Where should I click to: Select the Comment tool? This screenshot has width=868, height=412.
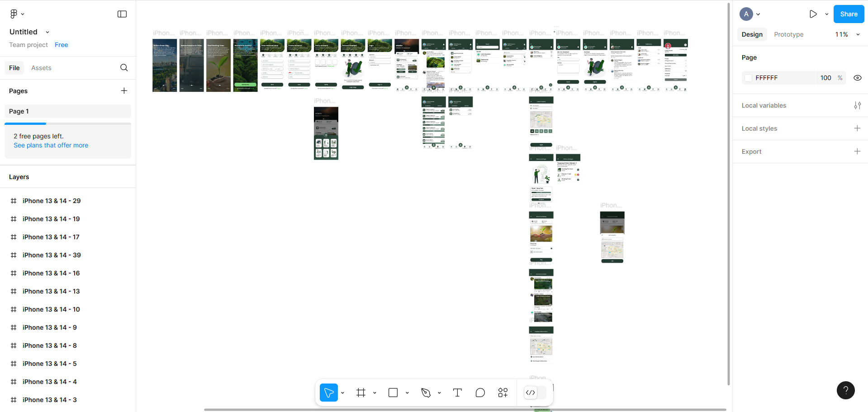(480, 393)
